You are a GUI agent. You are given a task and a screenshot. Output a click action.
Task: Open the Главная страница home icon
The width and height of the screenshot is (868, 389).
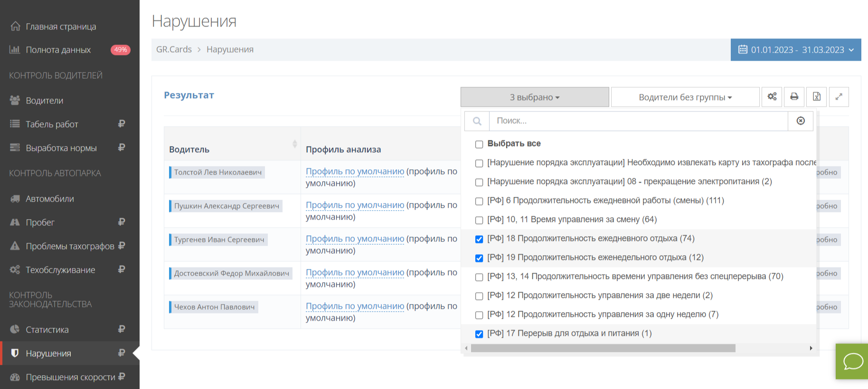click(x=15, y=26)
